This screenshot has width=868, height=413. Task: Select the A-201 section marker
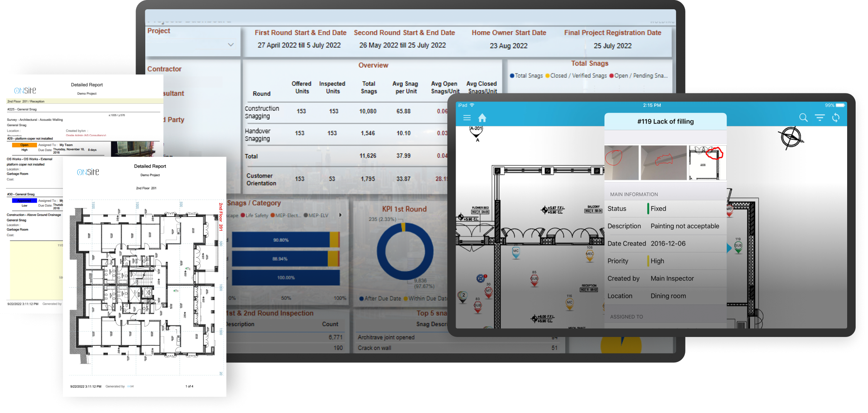(476, 131)
